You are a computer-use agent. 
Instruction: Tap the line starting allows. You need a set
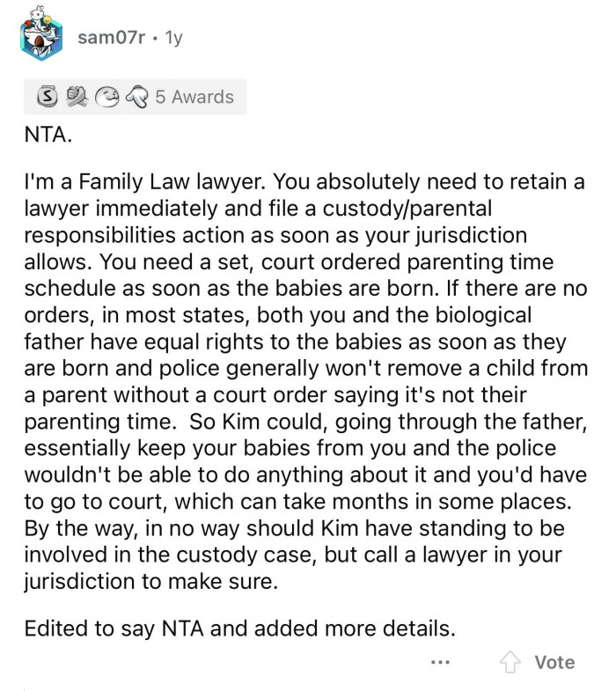point(289,261)
